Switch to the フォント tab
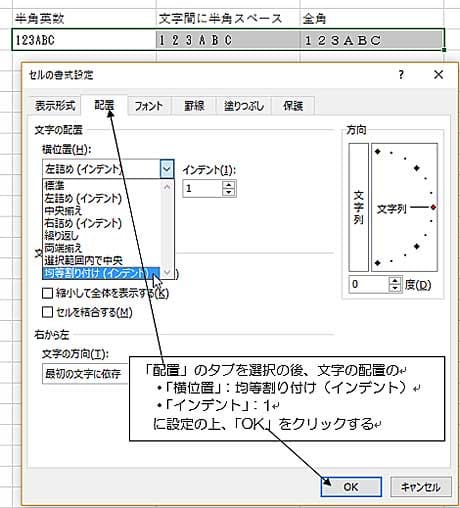Viewport: 460px width, 508px height. pos(149,106)
